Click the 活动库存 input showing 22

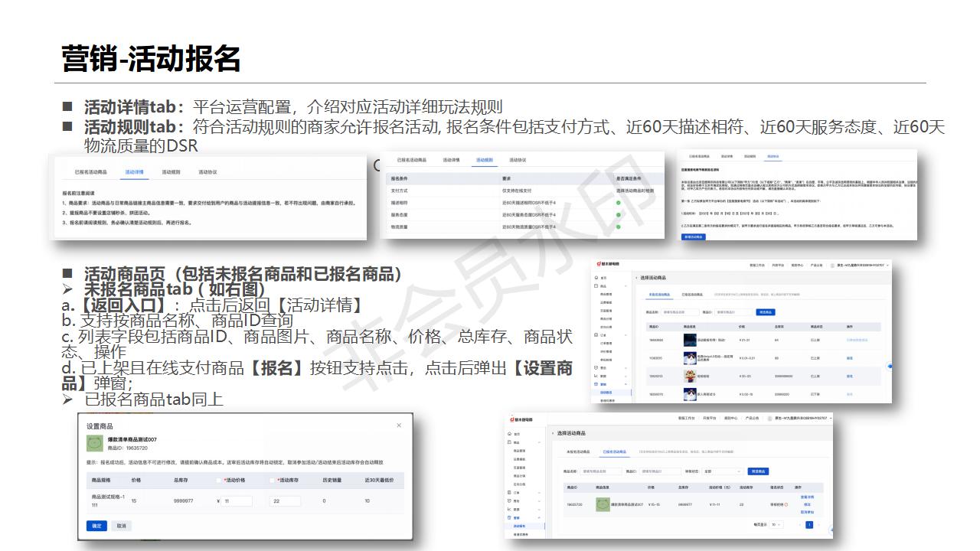pos(285,501)
